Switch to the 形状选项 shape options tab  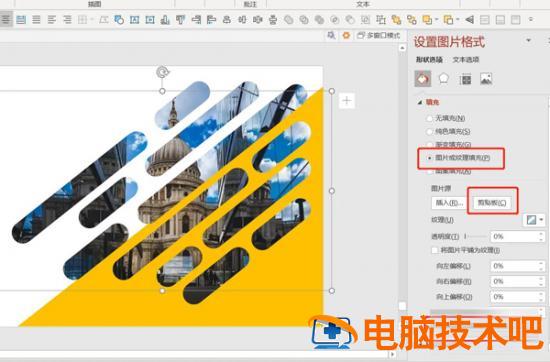[429, 60]
